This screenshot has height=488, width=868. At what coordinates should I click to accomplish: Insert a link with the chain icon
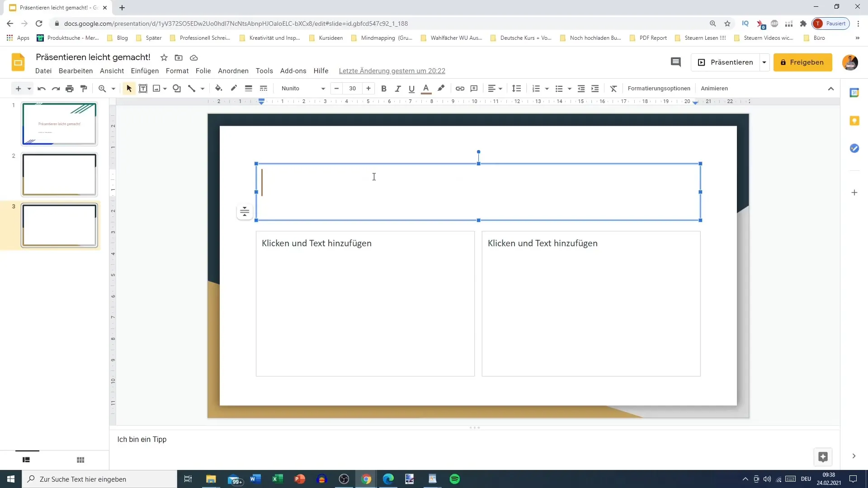pyautogui.click(x=460, y=89)
